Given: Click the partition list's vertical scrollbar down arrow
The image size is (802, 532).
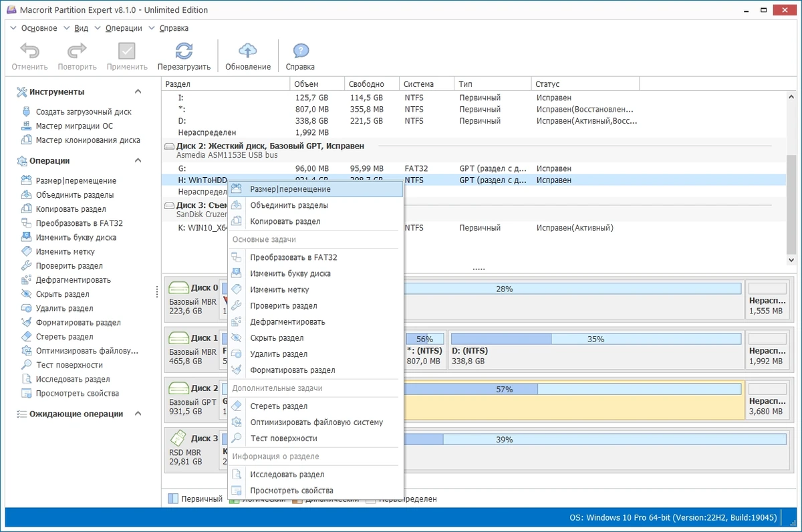Looking at the screenshot, I should coord(791,259).
